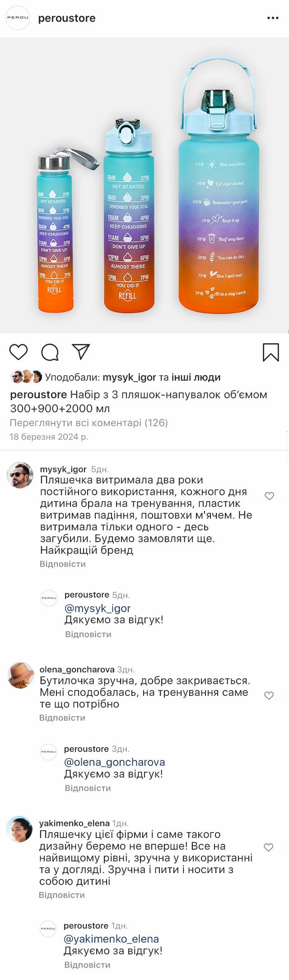
Task: Save post with the bookmark icon
Action: (x=270, y=352)
